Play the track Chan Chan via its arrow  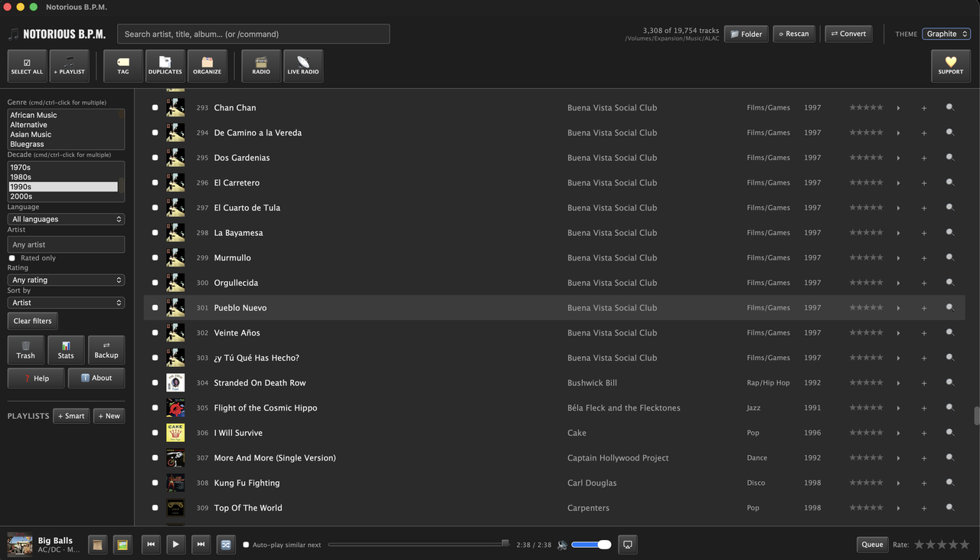tap(899, 108)
